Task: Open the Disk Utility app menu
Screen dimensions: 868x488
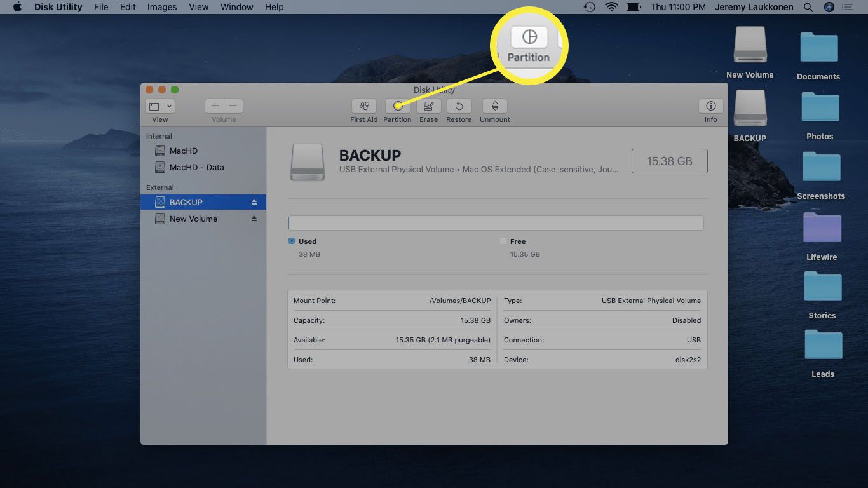Action: (57, 7)
